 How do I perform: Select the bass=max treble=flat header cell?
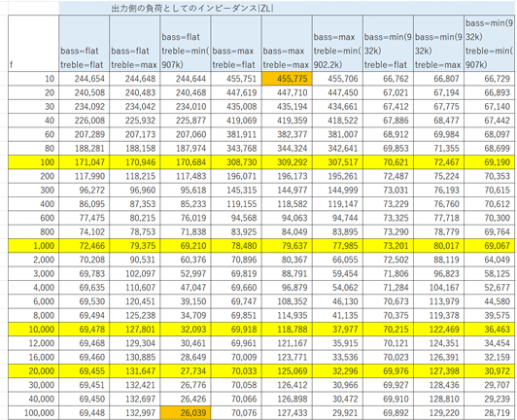236,43
